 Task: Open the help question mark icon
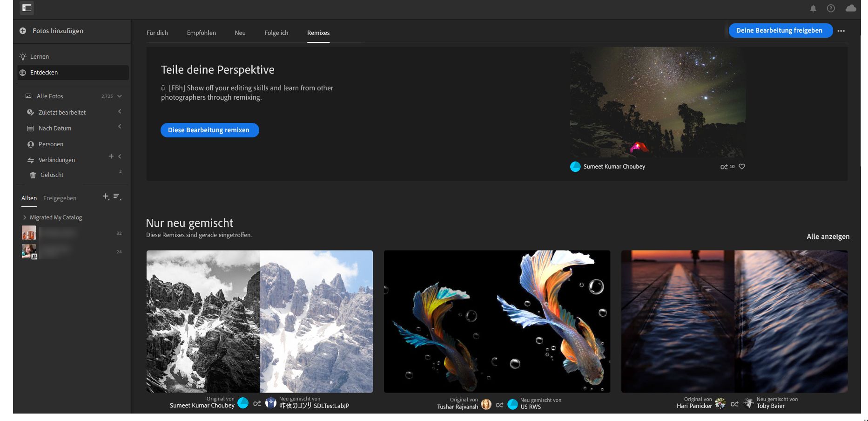pyautogui.click(x=831, y=8)
